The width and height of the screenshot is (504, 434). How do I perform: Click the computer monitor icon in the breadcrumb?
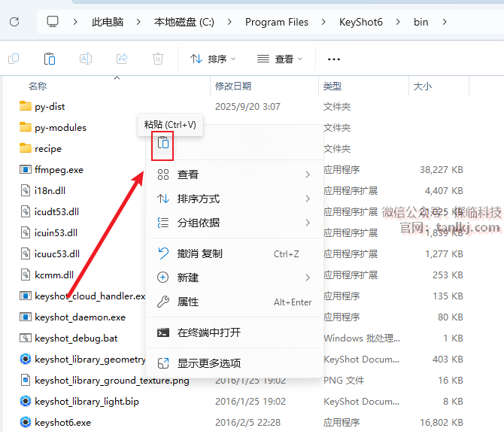(53, 22)
